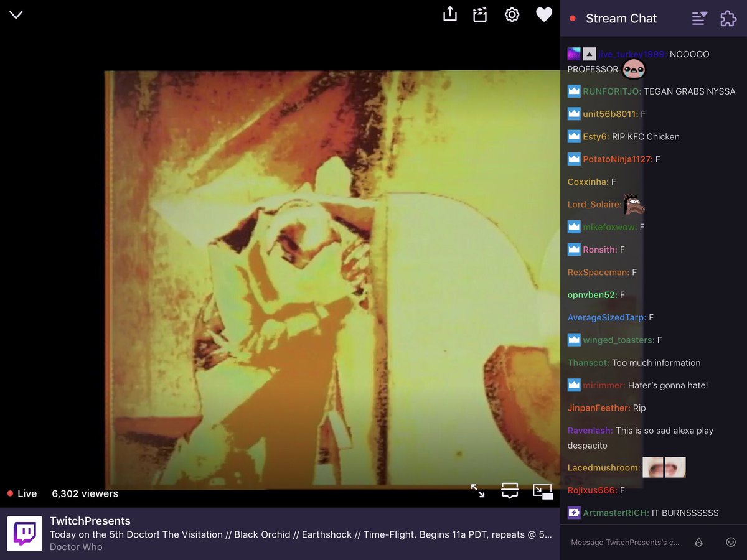Image resolution: width=747 pixels, height=560 pixels.
Task: Tap username Esty6 in chat
Action: point(596,136)
